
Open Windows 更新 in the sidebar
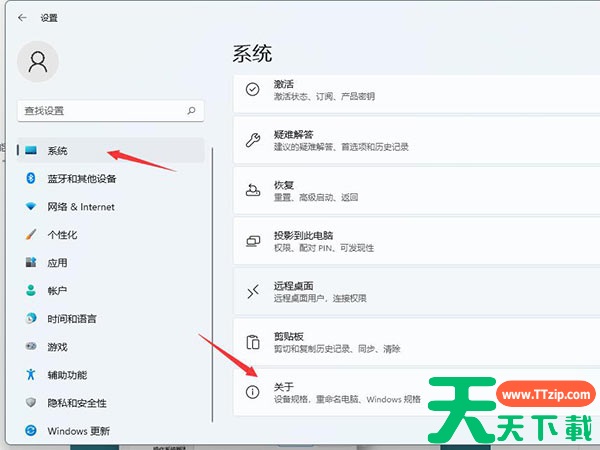click(x=111, y=431)
